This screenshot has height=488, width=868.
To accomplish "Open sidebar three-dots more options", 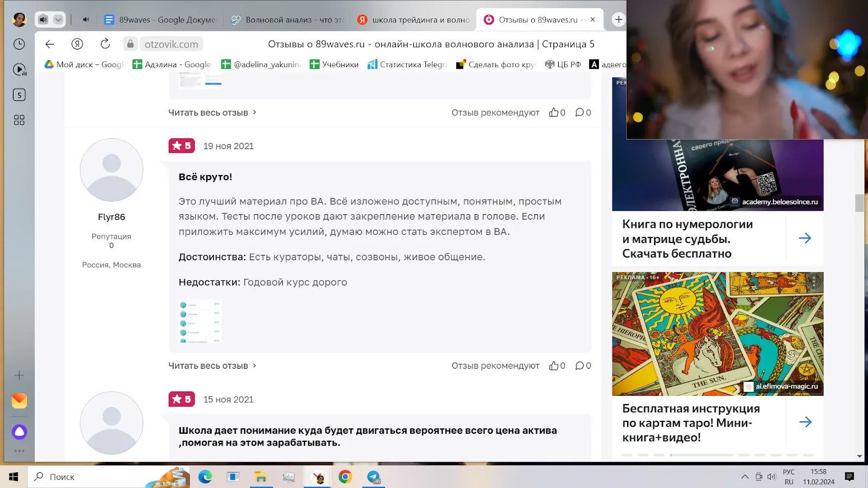I will [19, 451].
